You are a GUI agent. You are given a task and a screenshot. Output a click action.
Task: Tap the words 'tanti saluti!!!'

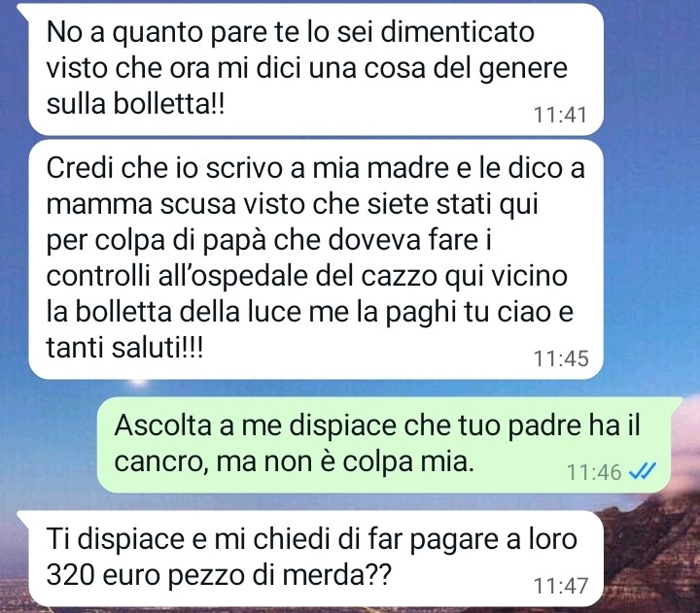click(125, 347)
